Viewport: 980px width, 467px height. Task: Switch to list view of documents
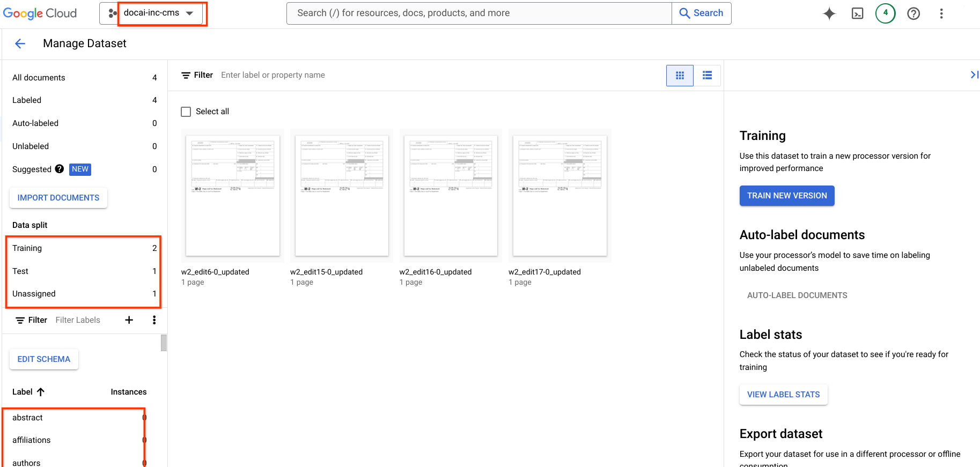[x=707, y=76]
